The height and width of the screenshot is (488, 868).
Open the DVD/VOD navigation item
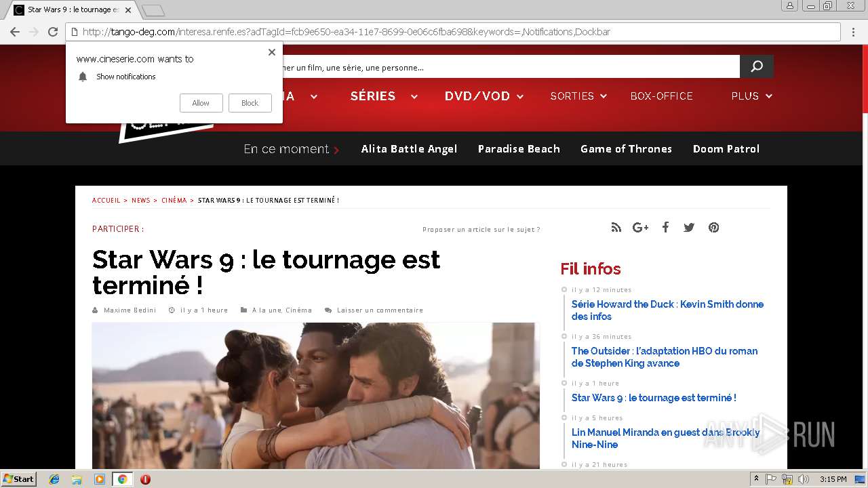(x=477, y=96)
